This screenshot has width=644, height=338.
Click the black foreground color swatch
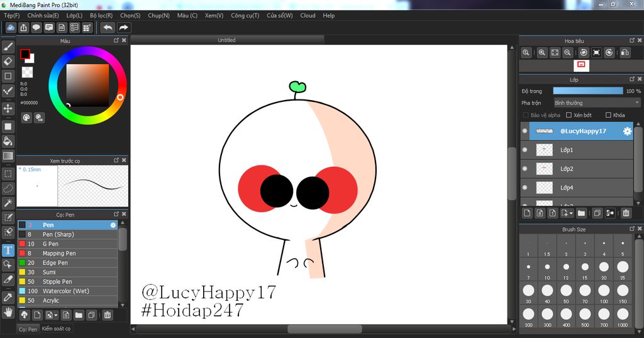[x=25, y=54]
